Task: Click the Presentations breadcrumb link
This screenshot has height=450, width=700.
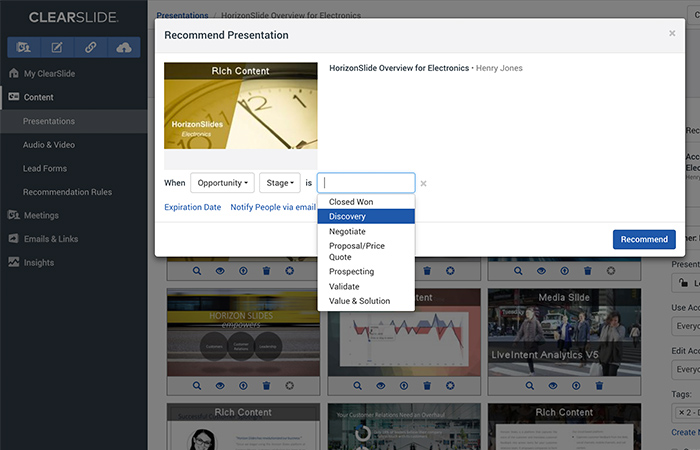Action: click(182, 15)
